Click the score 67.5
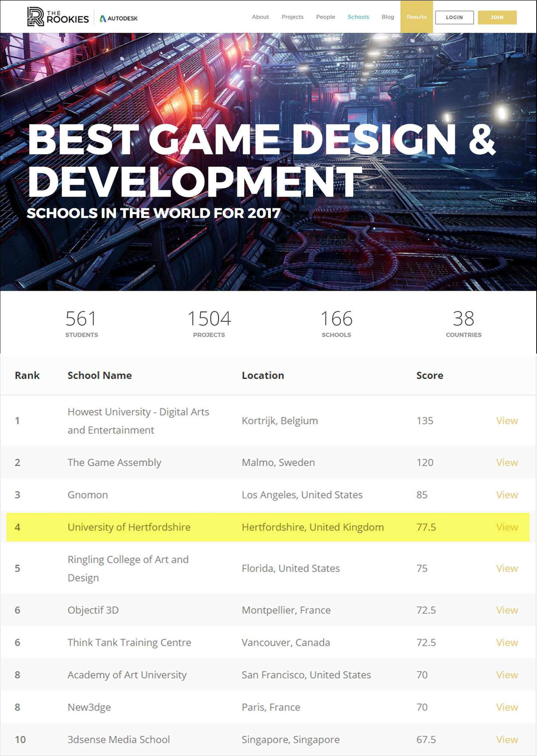This screenshot has height=756, width=537. (426, 739)
